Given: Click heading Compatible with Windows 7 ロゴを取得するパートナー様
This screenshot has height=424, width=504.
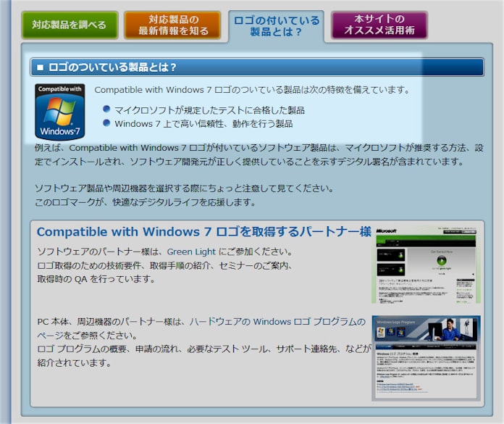Looking at the screenshot, I should tap(203, 232).
